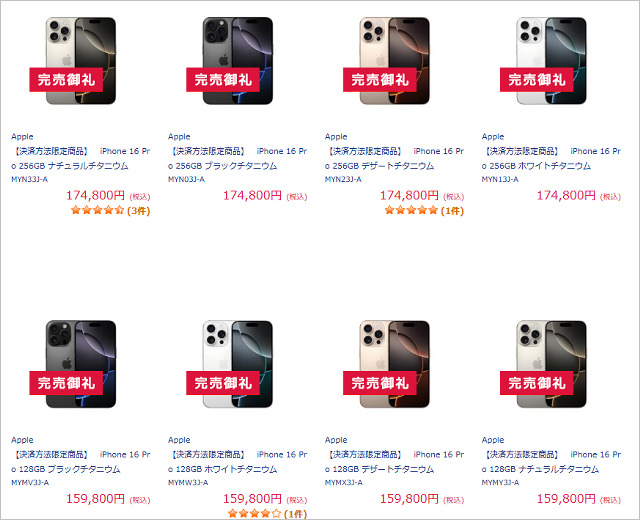Open link 128GB ナチュラルチタニウム product title
The image size is (640, 520).
(x=551, y=462)
